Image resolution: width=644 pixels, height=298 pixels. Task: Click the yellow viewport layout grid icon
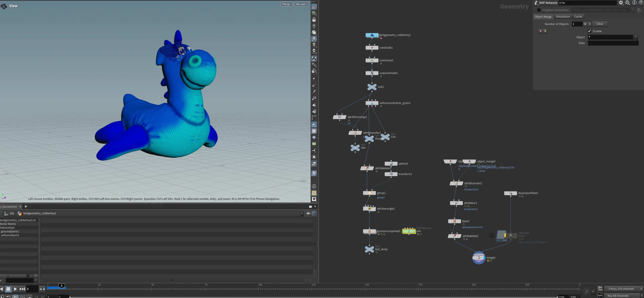point(314,193)
